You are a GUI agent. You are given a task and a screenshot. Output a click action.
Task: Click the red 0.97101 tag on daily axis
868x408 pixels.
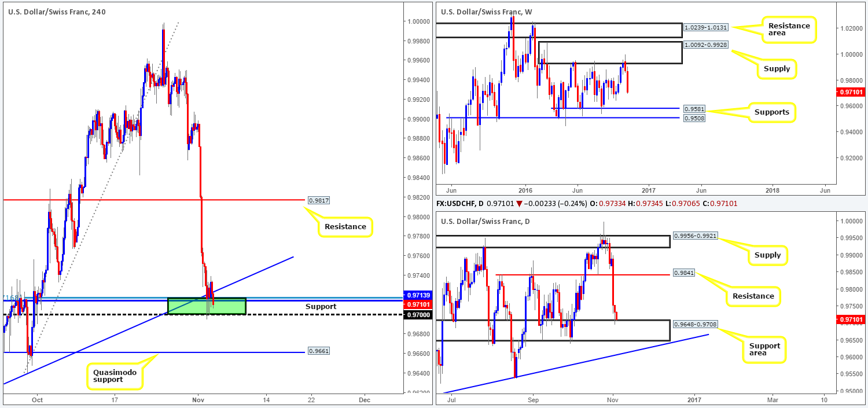coord(852,319)
